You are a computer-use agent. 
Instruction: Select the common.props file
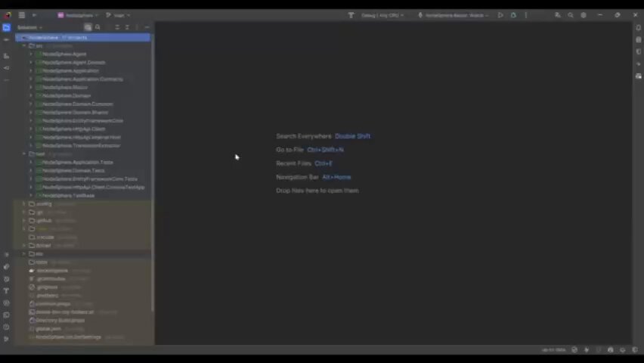(x=53, y=304)
